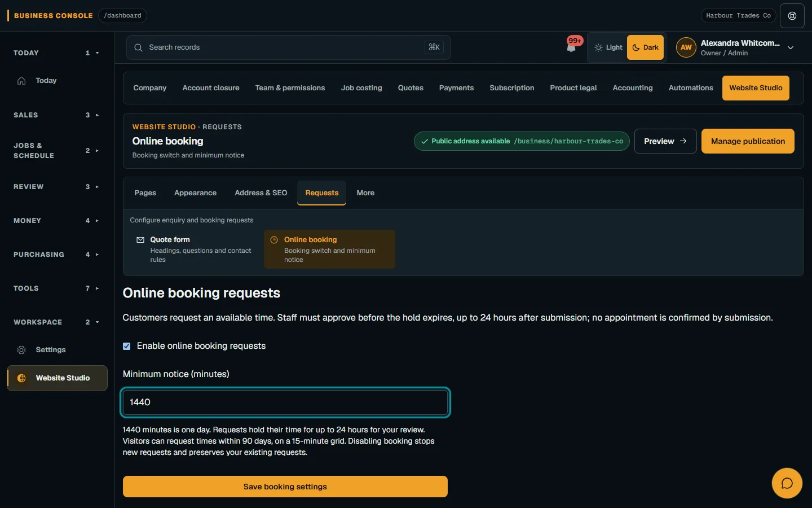Switch to Light theme
The height and width of the screenshot is (508, 812).
[x=608, y=47]
